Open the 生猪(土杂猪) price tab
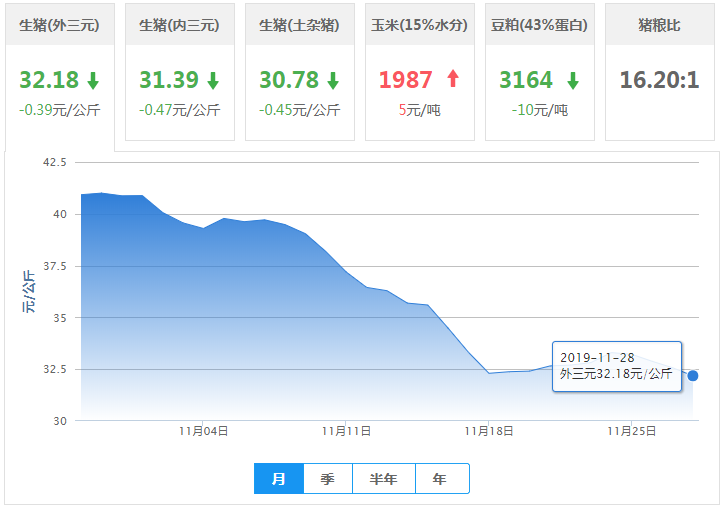 click(300, 24)
